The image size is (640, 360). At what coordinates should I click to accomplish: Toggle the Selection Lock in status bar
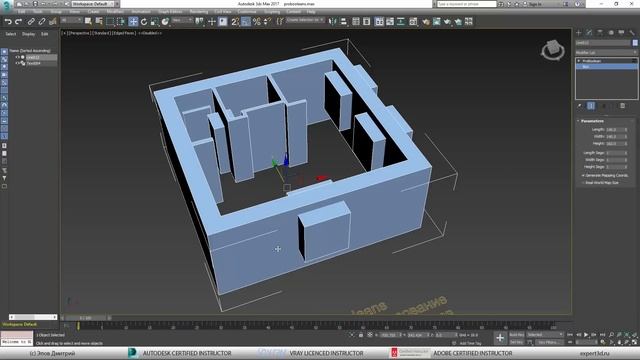[361, 335]
